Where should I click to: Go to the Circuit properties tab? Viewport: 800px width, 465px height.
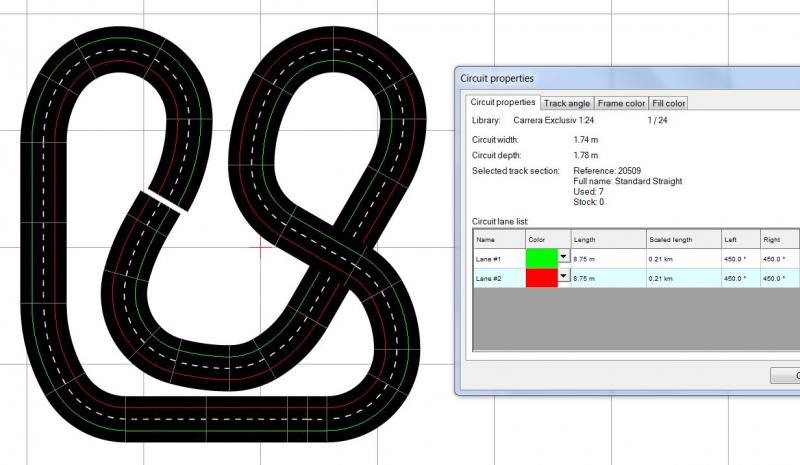pos(502,102)
